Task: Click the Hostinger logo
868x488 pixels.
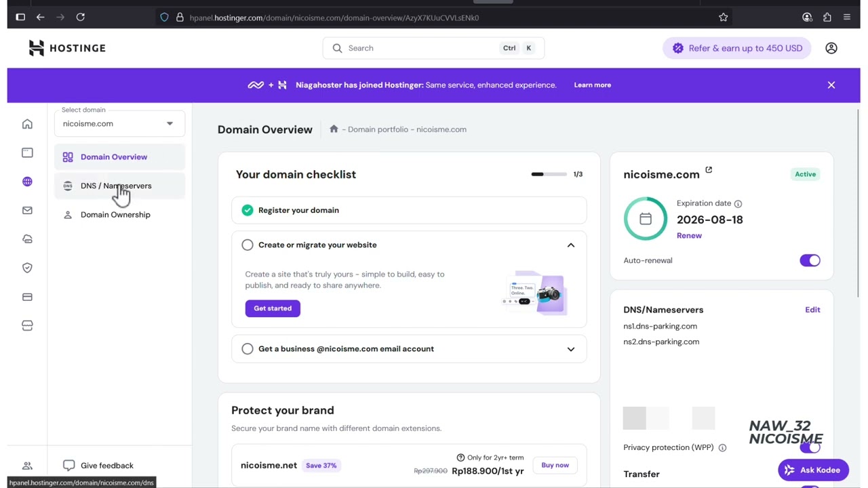Action: (67, 48)
